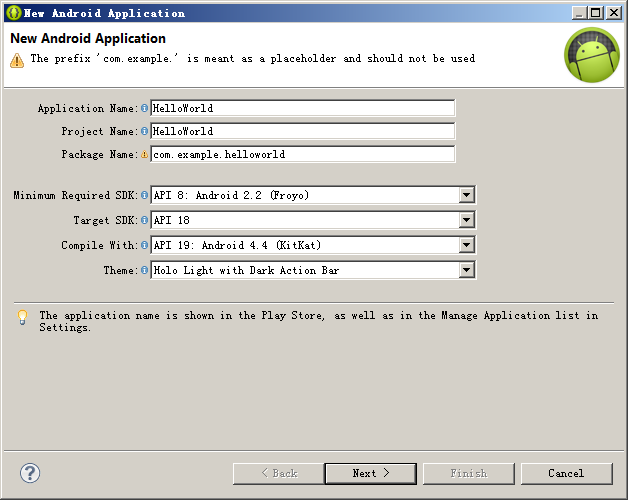628x500 pixels.
Task: Click info icon beside Theme
Action: [x=144, y=270]
